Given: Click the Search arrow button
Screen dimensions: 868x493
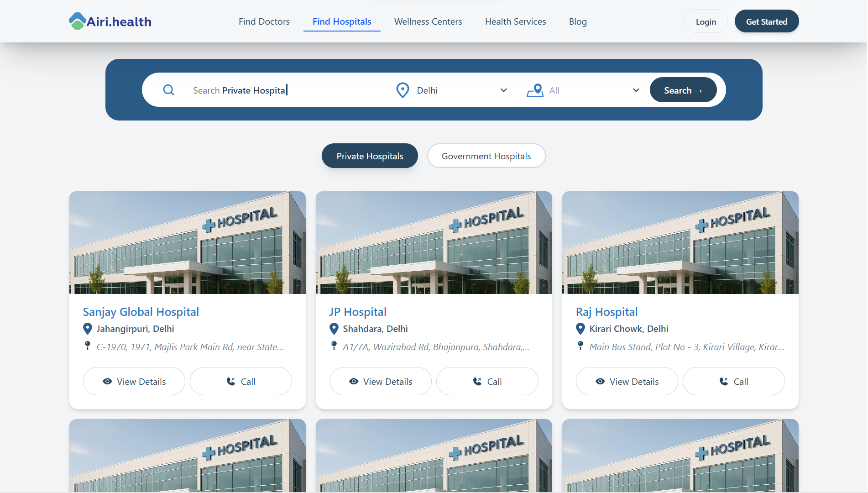Looking at the screenshot, I should (683, 90).
